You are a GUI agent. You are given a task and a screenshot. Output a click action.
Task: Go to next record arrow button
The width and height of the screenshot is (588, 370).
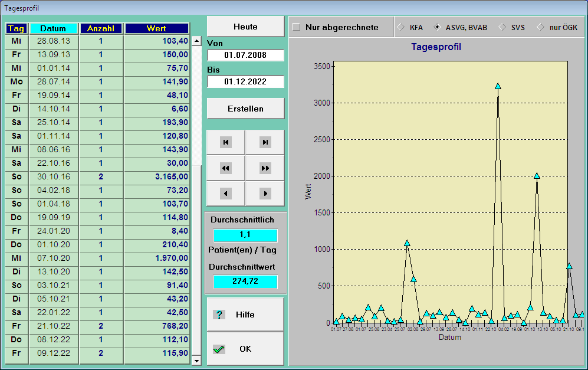(x=265, y=194)
